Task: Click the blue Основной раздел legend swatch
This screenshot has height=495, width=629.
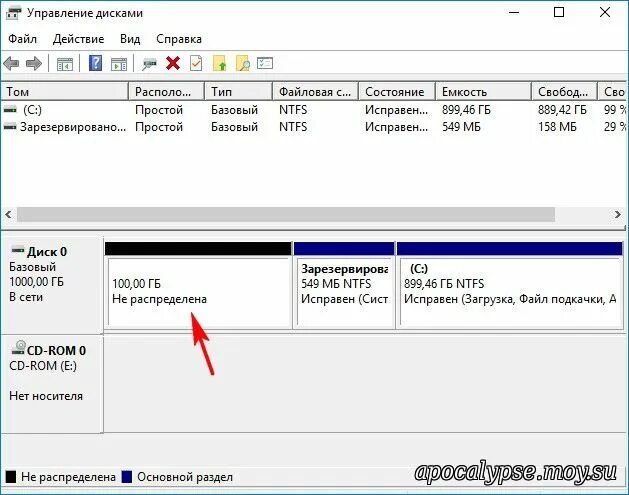Action: click(x=127, y=477)
